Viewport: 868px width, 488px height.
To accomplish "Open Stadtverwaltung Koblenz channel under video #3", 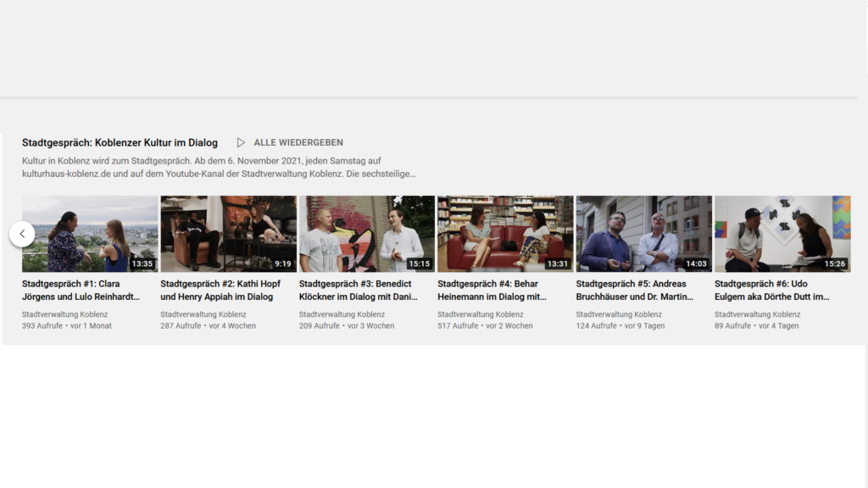I will pyautogui.click(x=342, y=314).
